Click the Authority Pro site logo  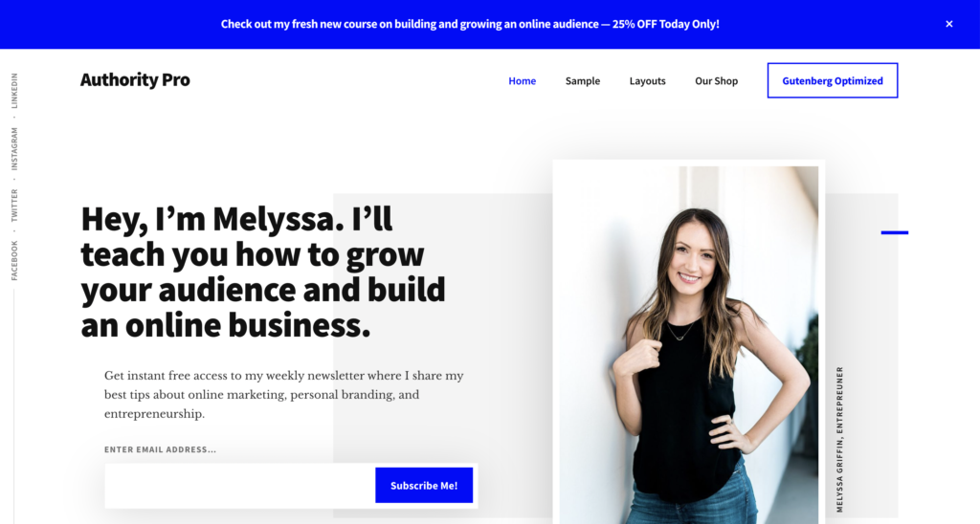(x=135, y=80)
